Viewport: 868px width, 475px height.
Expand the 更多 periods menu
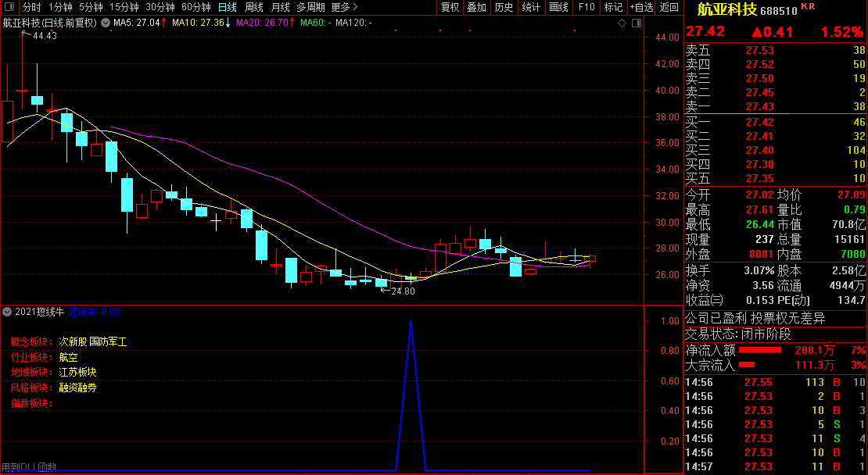pyautogui.click(x=340, y=7)
